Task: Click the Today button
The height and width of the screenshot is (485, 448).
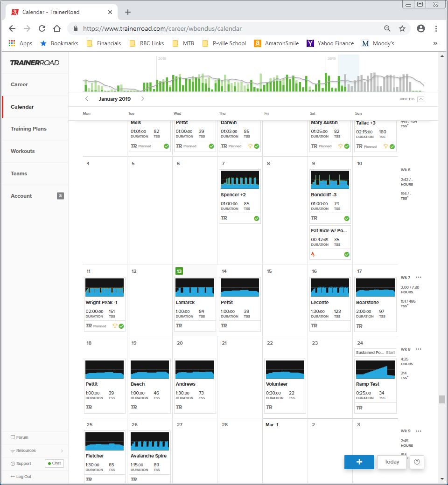Action: coord(392,462)
